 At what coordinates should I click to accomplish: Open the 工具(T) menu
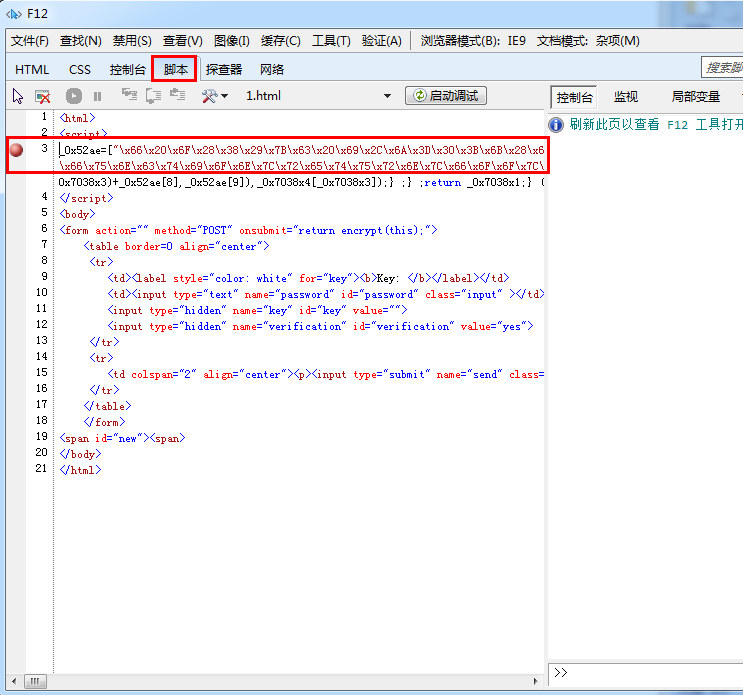[331, 41]
